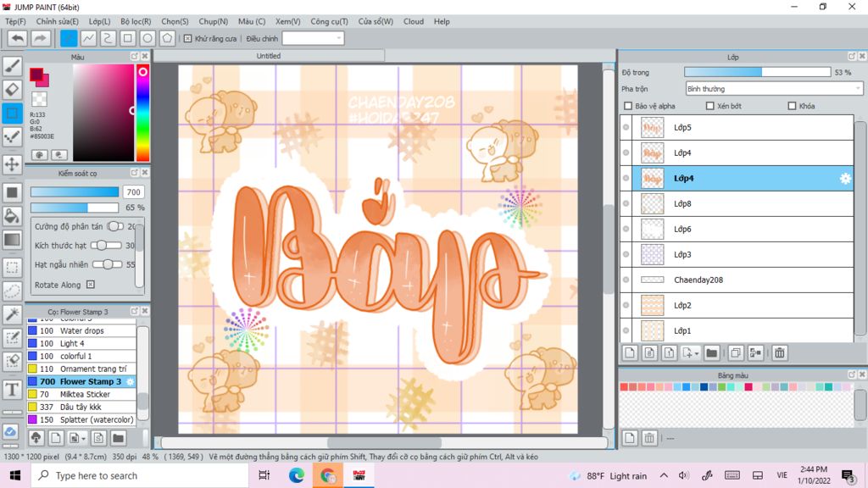868x488 pixels.
Task: Pick the dark blue palette swatch
Action: coord(704,386)
